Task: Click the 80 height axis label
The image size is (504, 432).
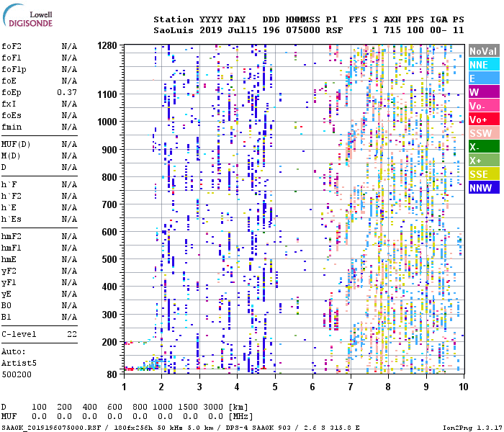Action: tap(112, 374)
